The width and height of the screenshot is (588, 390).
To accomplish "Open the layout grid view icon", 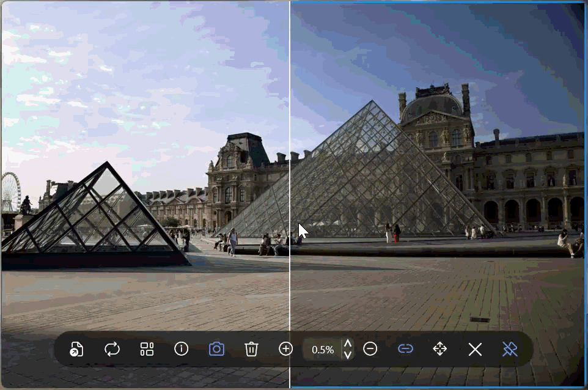I will 147,349.
